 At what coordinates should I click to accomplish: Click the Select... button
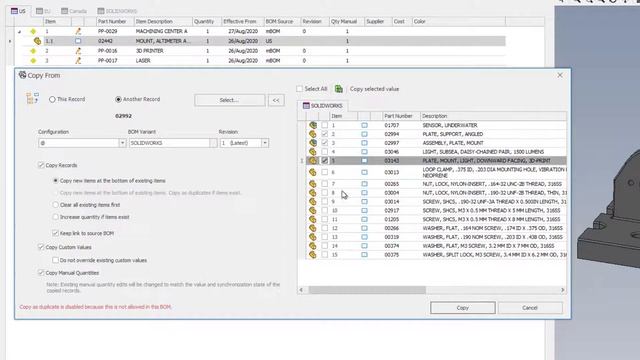tap(229, 100)
